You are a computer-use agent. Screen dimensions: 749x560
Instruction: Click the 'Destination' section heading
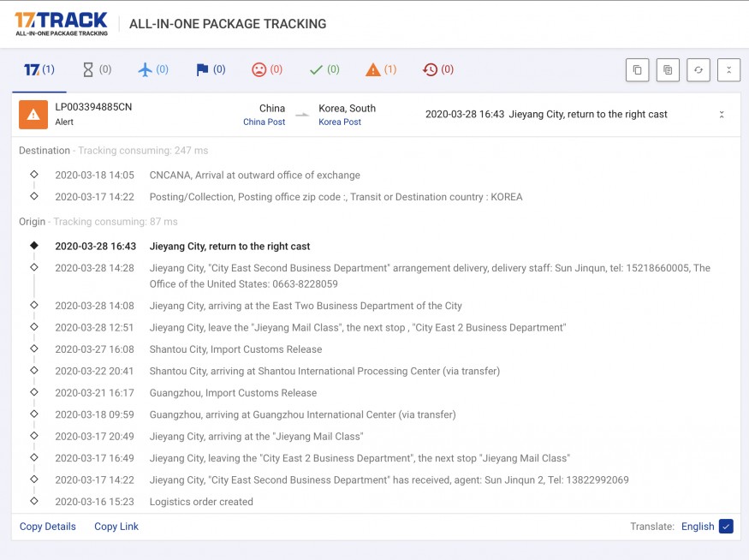[x=45, y=151]
